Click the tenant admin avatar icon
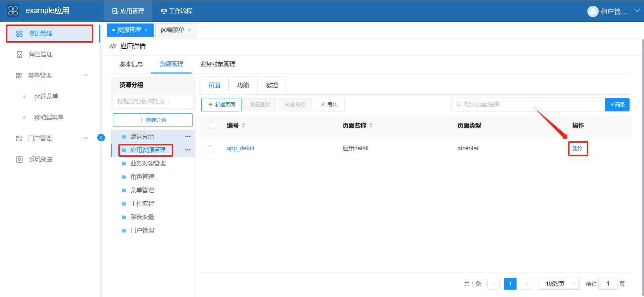 coord(593,11)
